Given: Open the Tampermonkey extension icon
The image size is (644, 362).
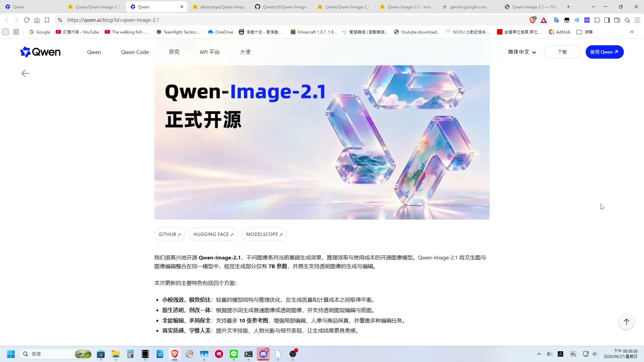Looking at the screenshot, I should coord(567,20).
